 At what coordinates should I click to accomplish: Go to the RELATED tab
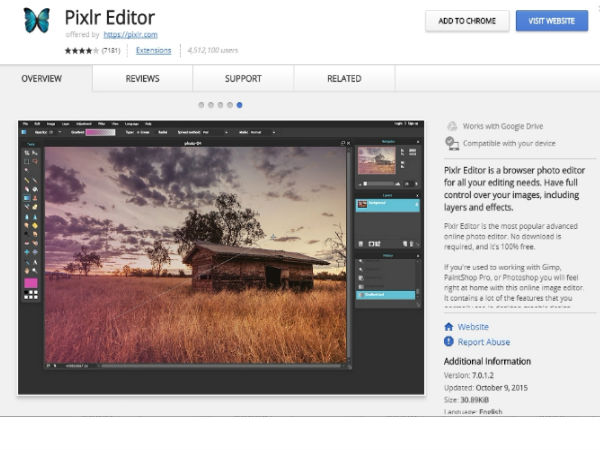[x=344, y=78]
